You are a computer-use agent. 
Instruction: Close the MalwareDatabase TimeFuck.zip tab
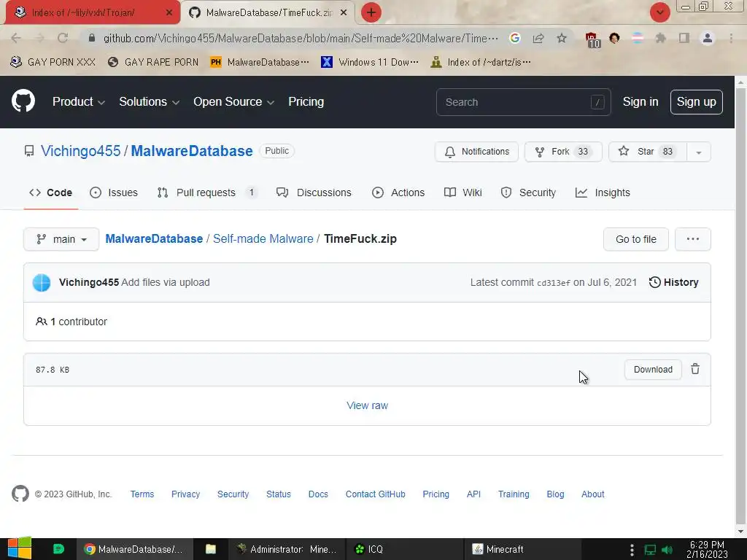pyautogui.click(x=343, y=12)
